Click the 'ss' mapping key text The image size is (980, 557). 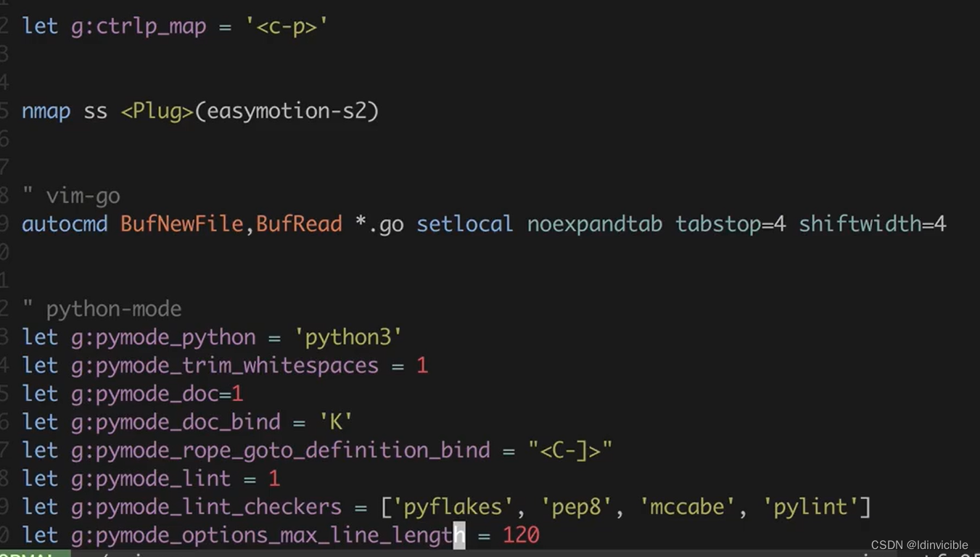[x=96, y=111]
